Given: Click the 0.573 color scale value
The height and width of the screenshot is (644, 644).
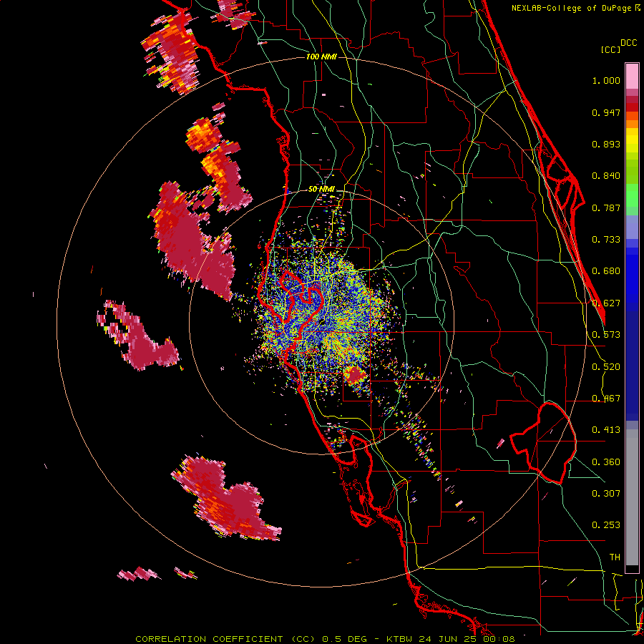Looking at the screenshot, I should point(606,335).
